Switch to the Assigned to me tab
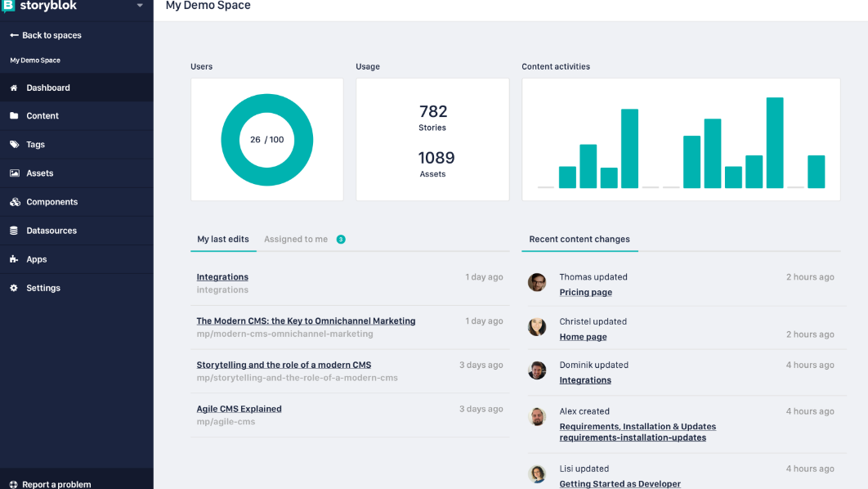The height and width of the screenshot is (489, 868). click(x=296, y=240)
